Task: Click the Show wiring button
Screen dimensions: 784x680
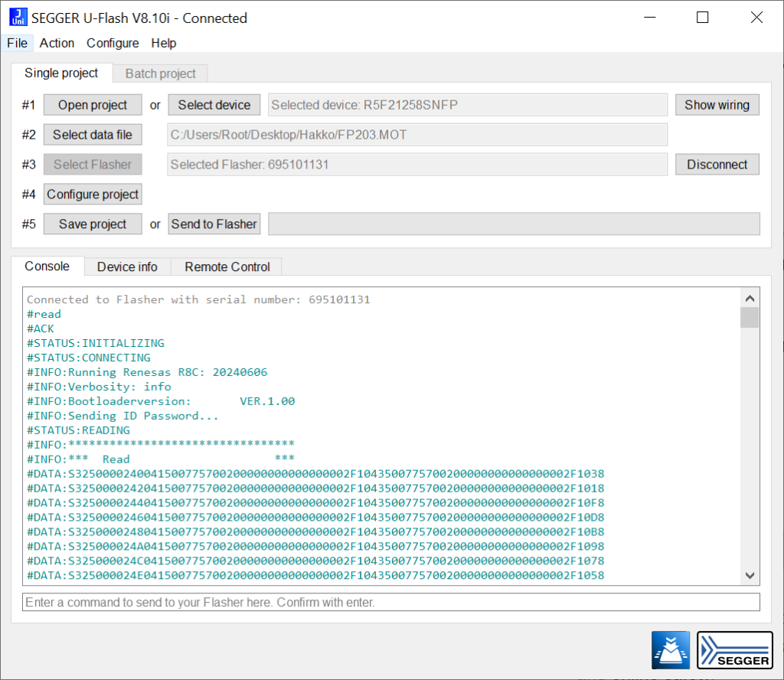Action: pos(717,105)
